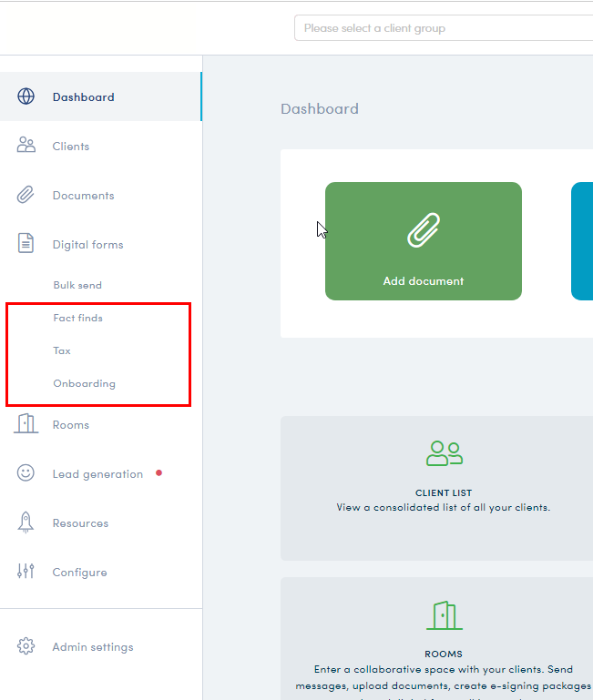Viewport: 593px width, 700px height.
Task: Open the Dashboard menu item
Action: [x=101, y=96]
